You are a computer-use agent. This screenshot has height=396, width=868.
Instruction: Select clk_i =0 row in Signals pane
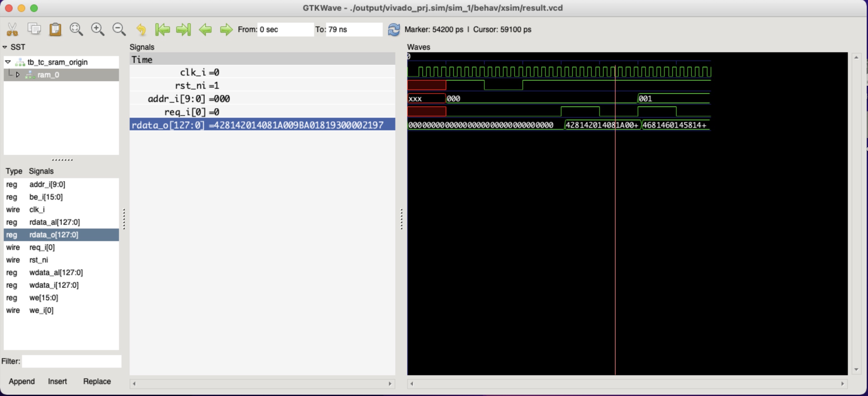coord(262,72)
